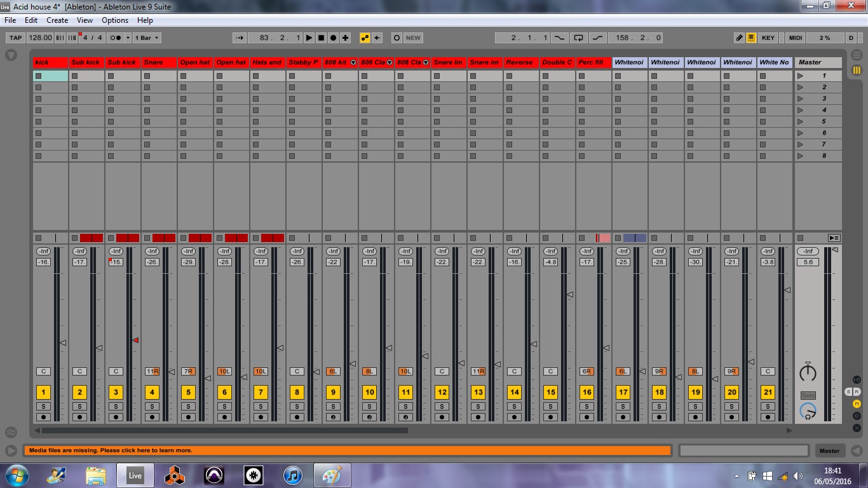Viewport: 868px width, 488px height.
Task: Launch scene 3 in Master track
Action: [801, 98]
